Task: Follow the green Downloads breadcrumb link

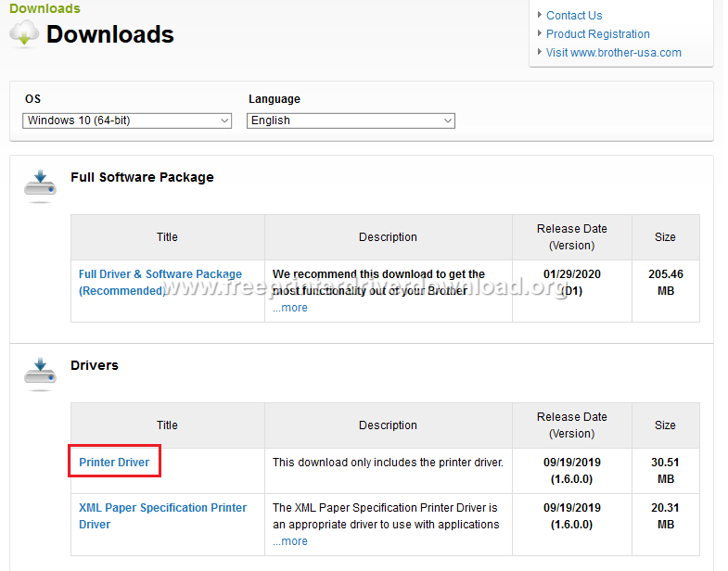Action: pyautogui.click(x=45, y=8)
